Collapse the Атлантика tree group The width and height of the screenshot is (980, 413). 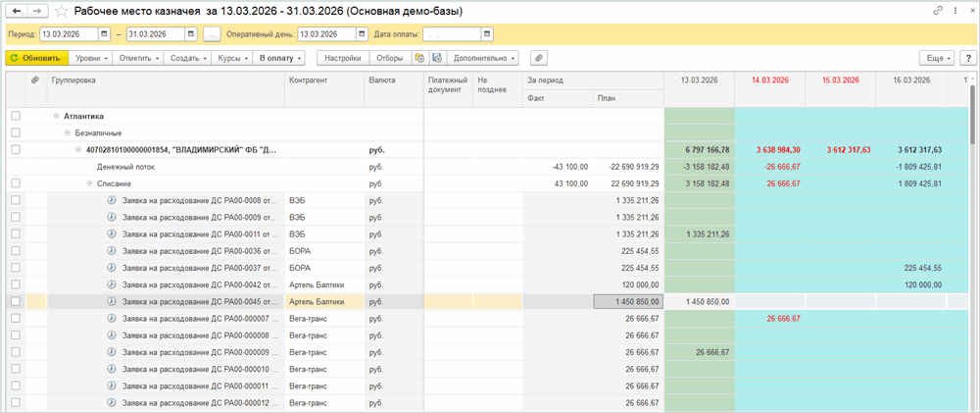[x=56, y=116]
